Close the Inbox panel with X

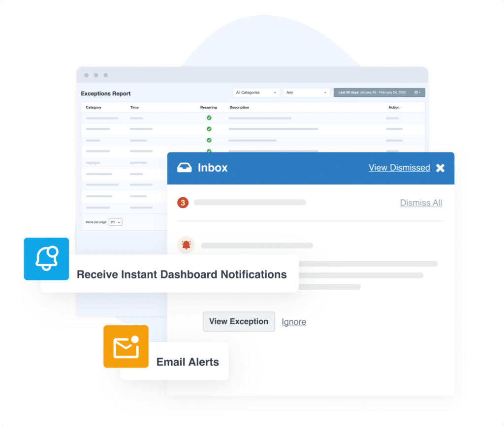[x=440, y=168]
